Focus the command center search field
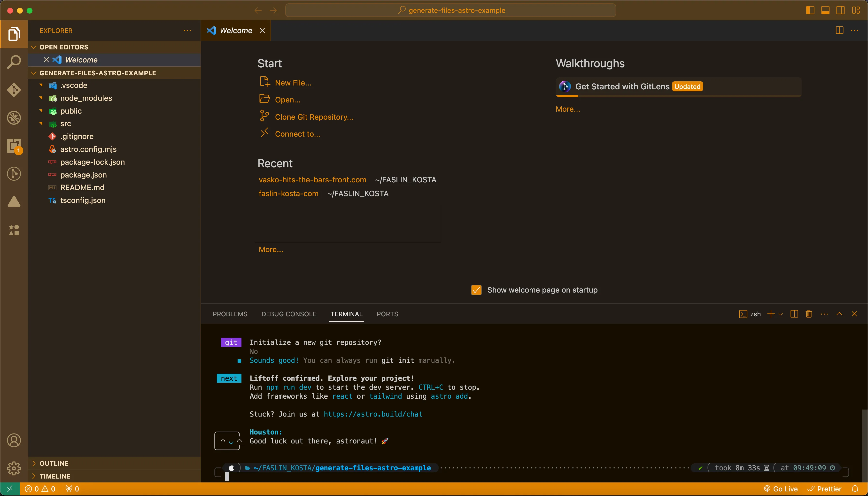This screenshot has height=496, width=868. pos(450,10)
